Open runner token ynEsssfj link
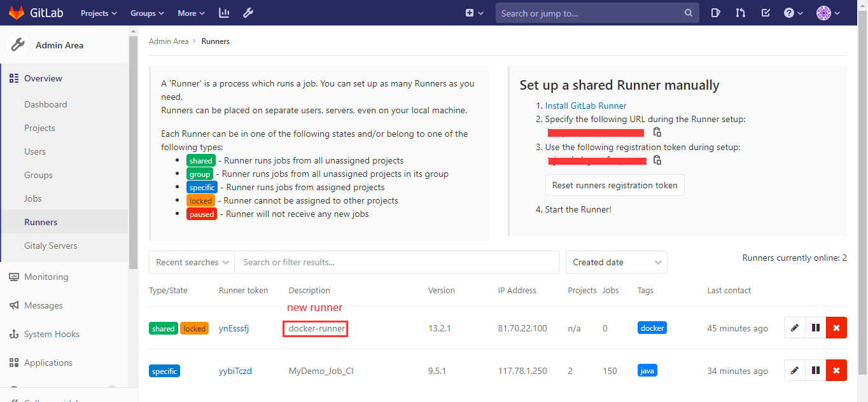The image size is (868, 402). click(x=235, y=329)
